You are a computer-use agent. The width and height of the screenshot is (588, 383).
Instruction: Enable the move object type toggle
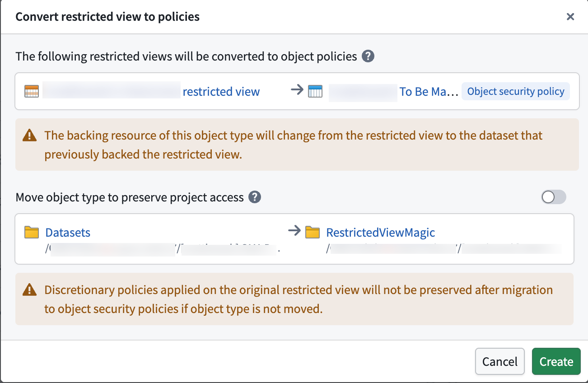(553, 197)
